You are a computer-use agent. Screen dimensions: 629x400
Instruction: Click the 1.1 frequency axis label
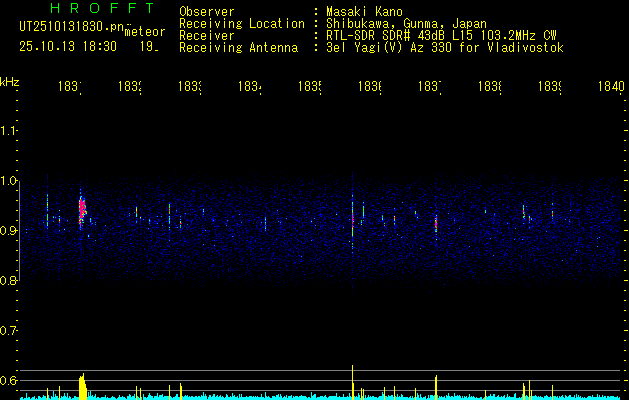click(9, 131)
